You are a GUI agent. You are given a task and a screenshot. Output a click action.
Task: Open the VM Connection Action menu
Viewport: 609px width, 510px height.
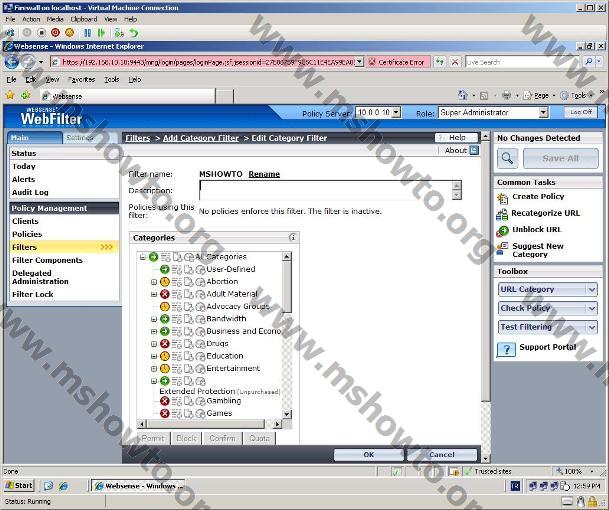point(31,19)
